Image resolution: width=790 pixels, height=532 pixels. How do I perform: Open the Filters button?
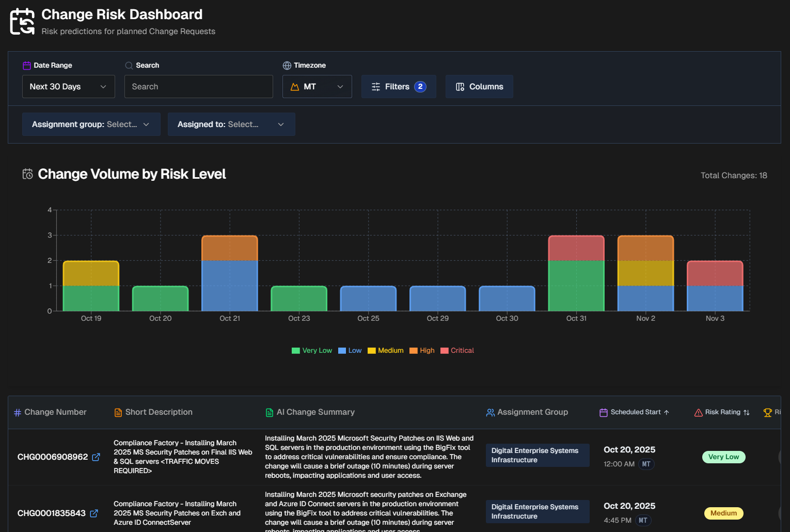pos(399,87)
